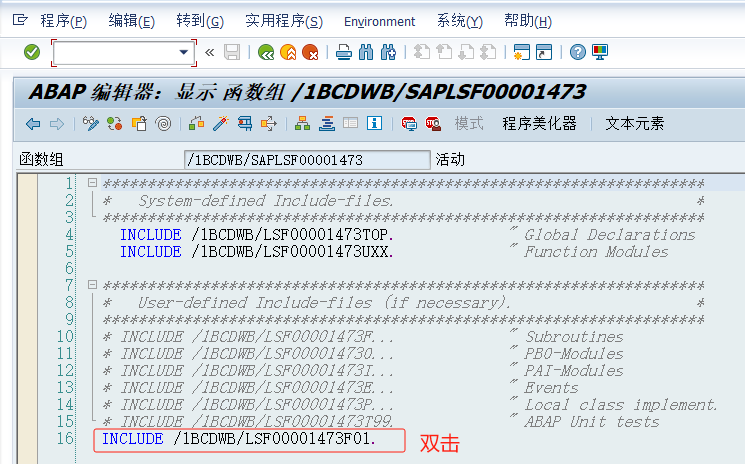Click the Active/Inactive switch icon

[x=114, y=123]
